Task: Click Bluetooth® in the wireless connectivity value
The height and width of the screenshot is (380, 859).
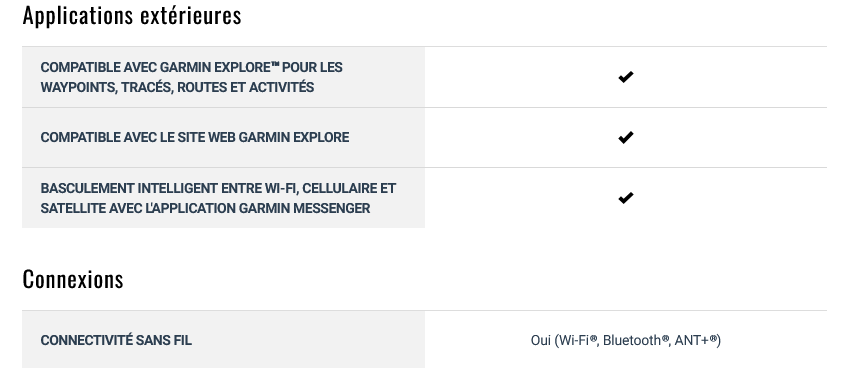Action: [x=636, y=341]
